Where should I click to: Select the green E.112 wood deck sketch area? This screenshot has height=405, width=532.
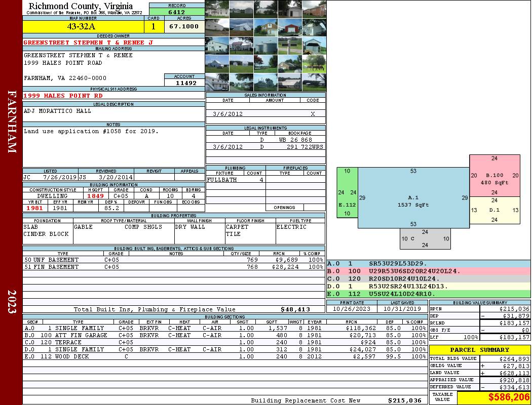pos(348,192)
